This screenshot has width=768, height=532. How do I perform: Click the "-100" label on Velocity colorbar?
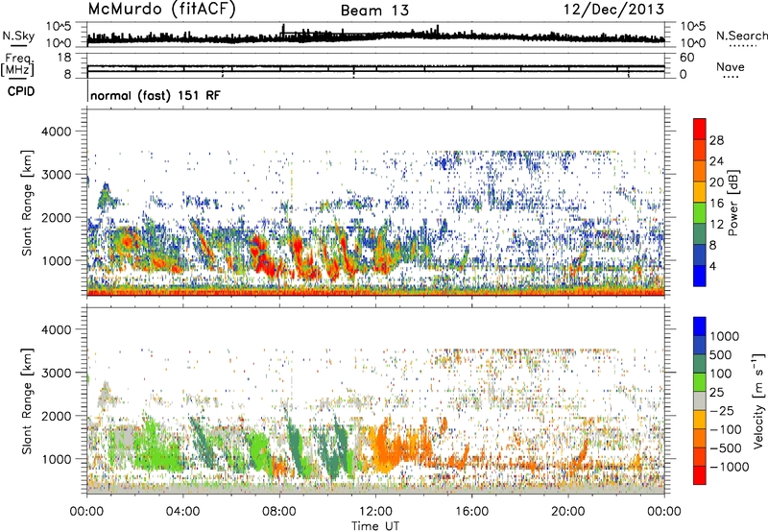[726, 429]
